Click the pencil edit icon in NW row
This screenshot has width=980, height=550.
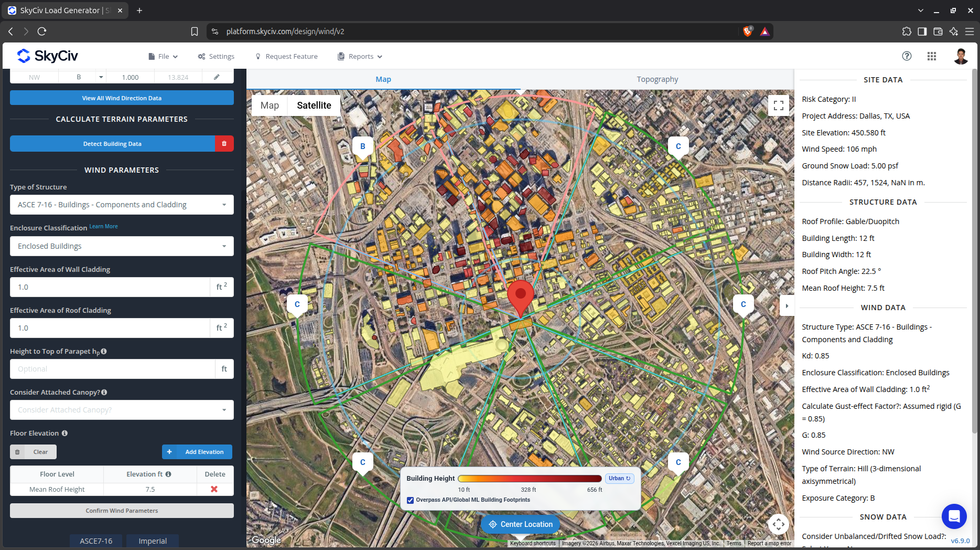(216, 77)
